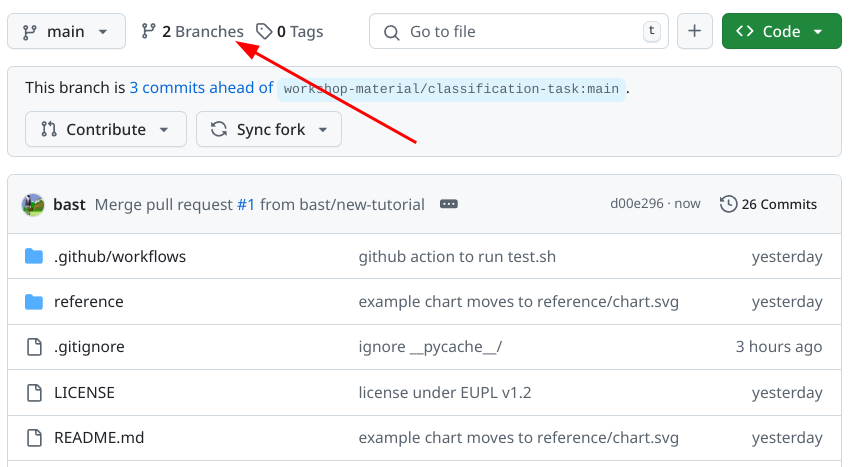This screenshot has height=467, width=850.
Task: View the 2 Branches list
Action: click(x=192, y=31)
